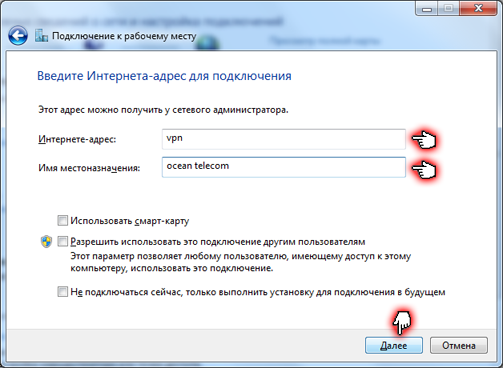Enable Использовать смарт-карту checkbox
Screen dimensions: 503x368
(x=62, y=220)
